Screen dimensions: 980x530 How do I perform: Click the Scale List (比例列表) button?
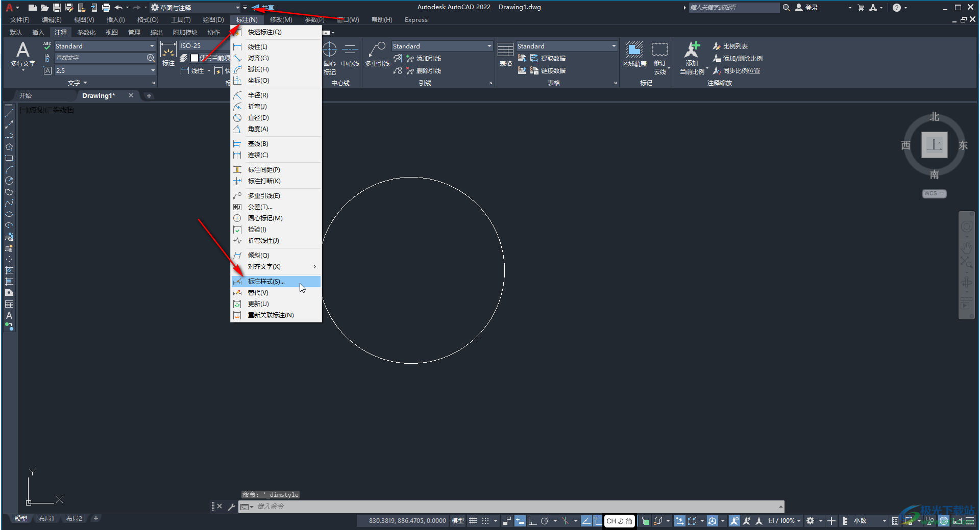coord(730,46)
